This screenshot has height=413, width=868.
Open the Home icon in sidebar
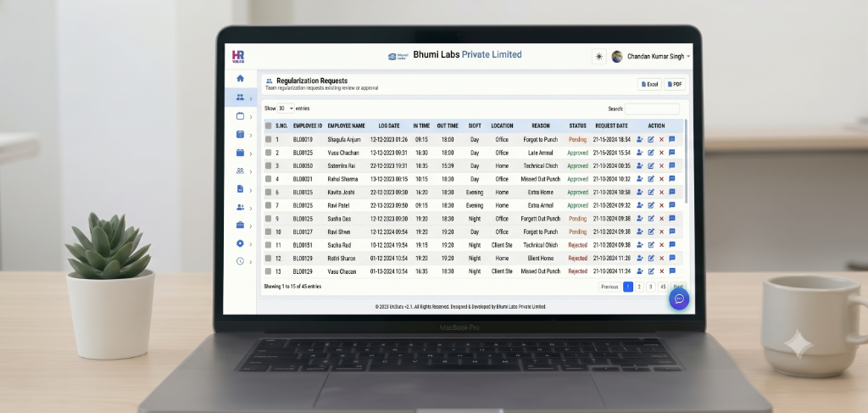point(240,79)
